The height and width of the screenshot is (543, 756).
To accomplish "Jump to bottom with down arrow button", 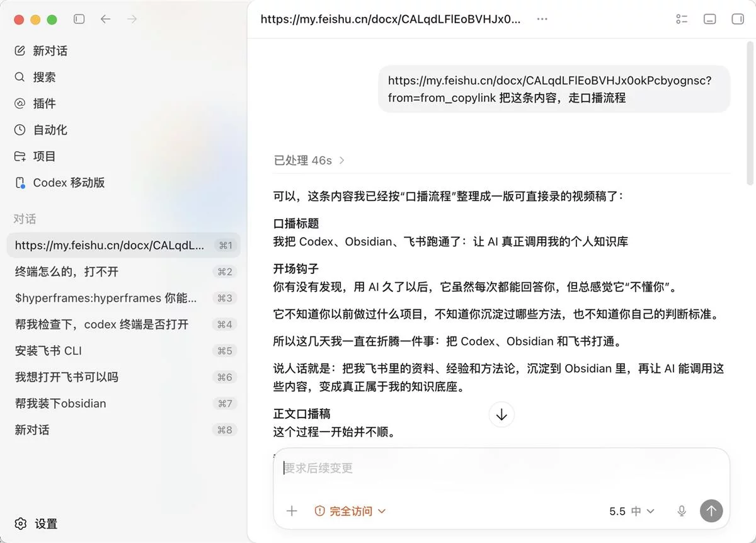I will pyautogui.click(x=501, y=415).
